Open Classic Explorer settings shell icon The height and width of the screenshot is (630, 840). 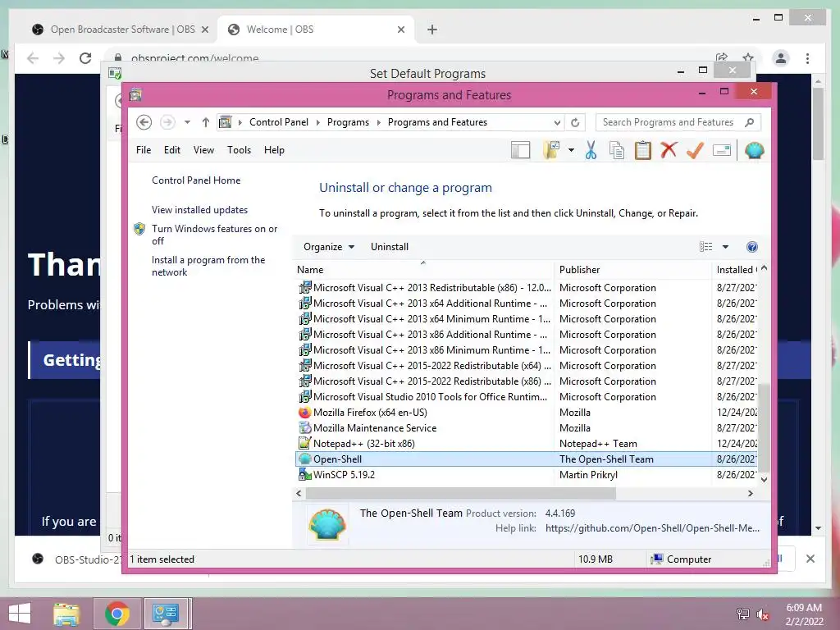point(754,151)
